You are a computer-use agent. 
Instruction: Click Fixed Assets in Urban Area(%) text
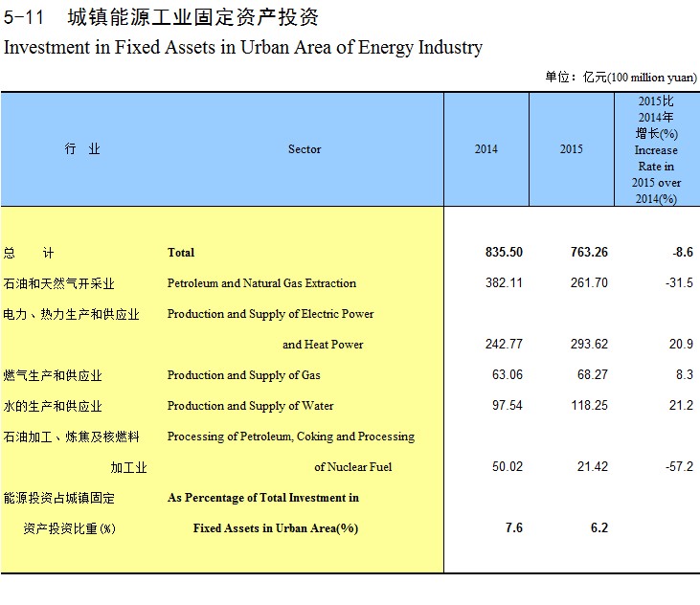pyautogui.click(x=276, y=528)
